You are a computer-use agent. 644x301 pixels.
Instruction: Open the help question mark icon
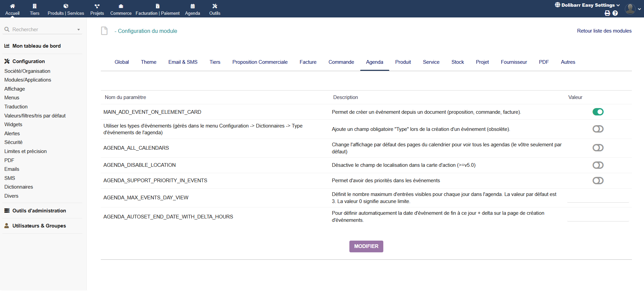click(x=615, y=13)
